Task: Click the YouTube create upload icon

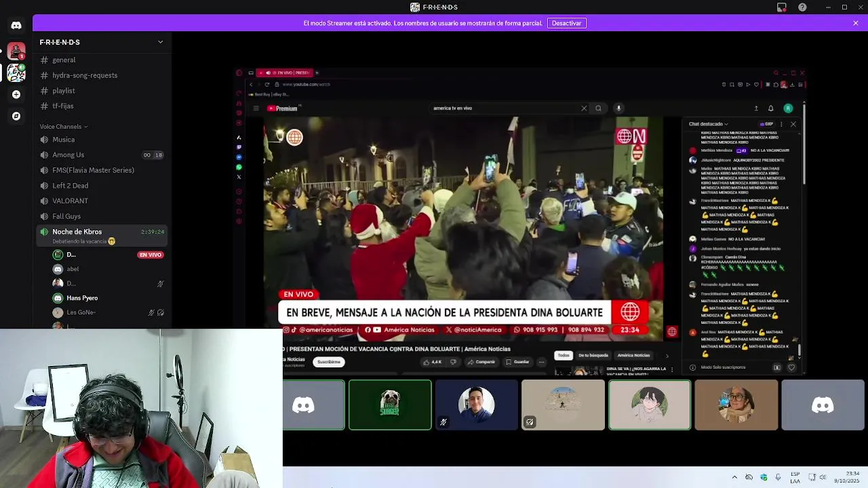Action: click(x=756, y=108)
